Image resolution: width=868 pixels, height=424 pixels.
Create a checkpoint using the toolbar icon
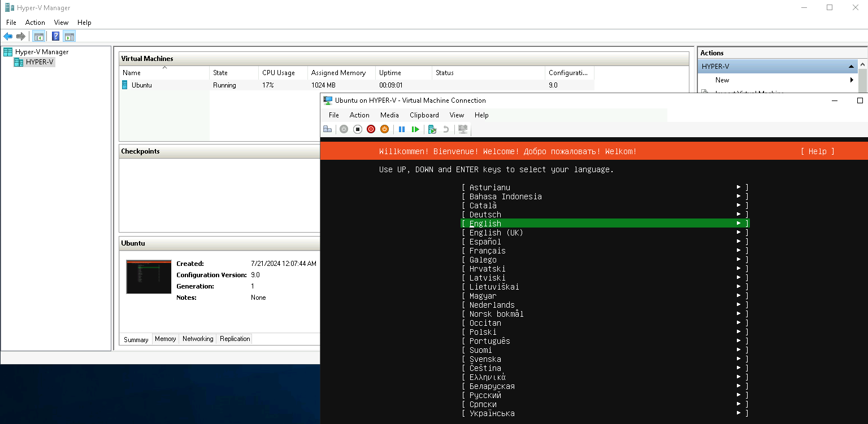(432, 129)
